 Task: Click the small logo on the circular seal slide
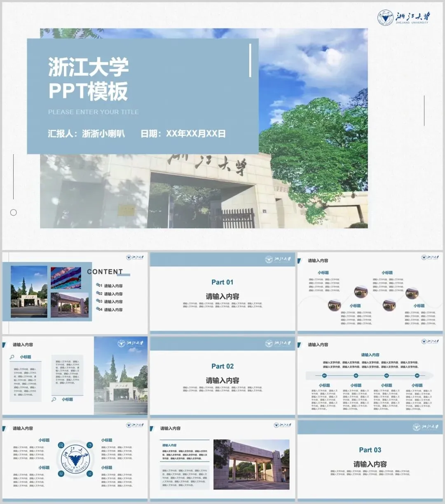tap(135, 425)
